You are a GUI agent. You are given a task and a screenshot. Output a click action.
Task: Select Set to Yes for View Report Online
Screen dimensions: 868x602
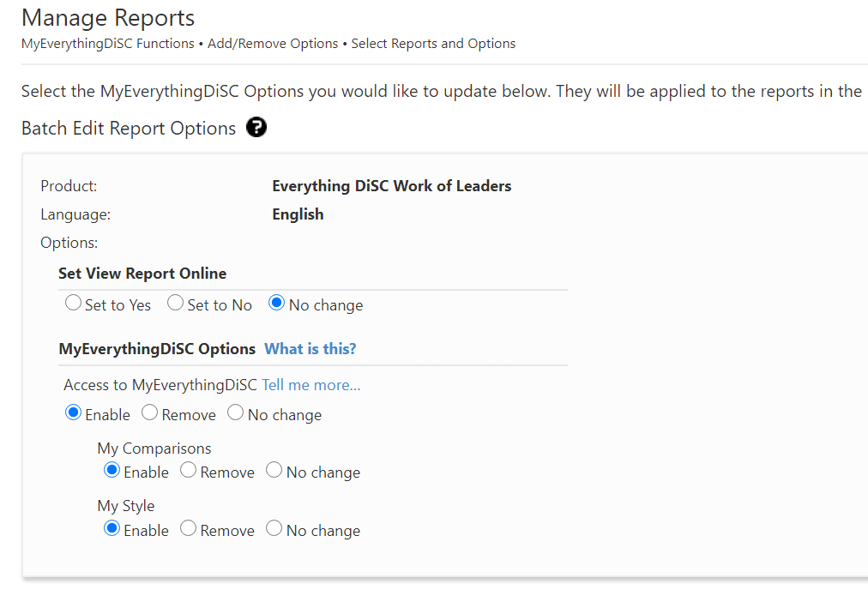[x=73, y=303]
